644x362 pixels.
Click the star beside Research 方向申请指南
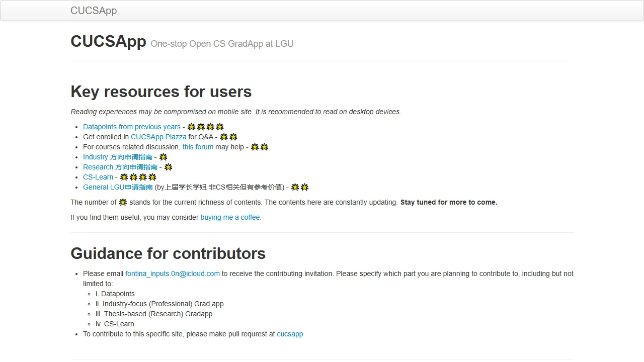coord(168,167)
